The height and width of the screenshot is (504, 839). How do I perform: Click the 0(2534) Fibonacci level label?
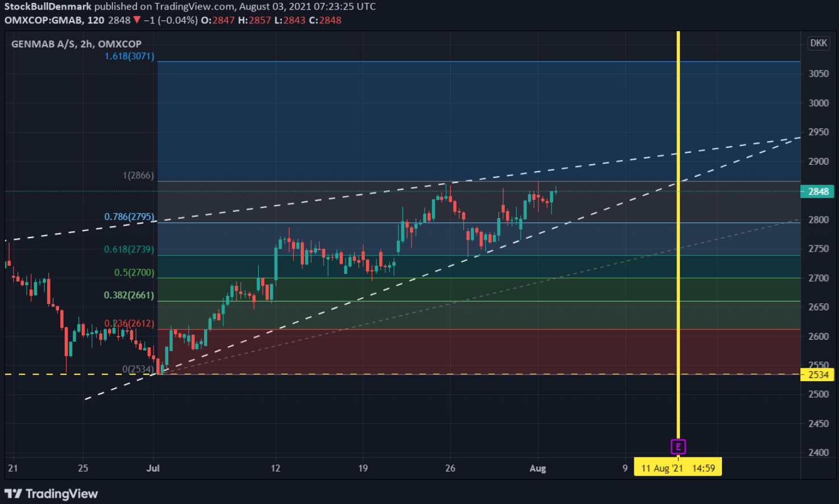click(x=138, y=369)
